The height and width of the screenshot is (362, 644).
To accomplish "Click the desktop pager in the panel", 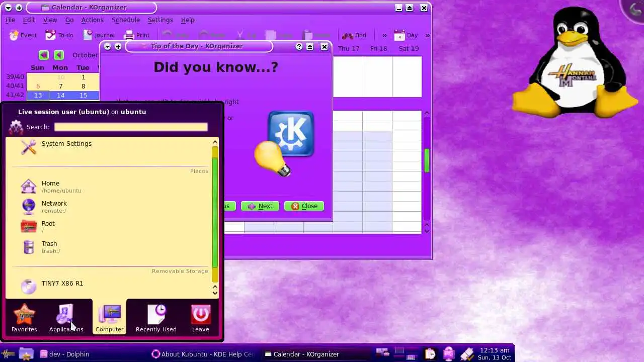I will click(405, 354).
